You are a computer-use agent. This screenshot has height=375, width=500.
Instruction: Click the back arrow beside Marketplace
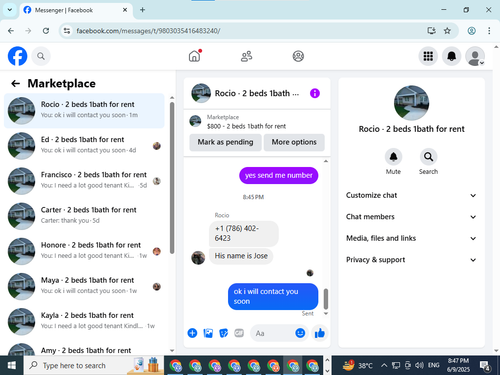pos(16,83)
